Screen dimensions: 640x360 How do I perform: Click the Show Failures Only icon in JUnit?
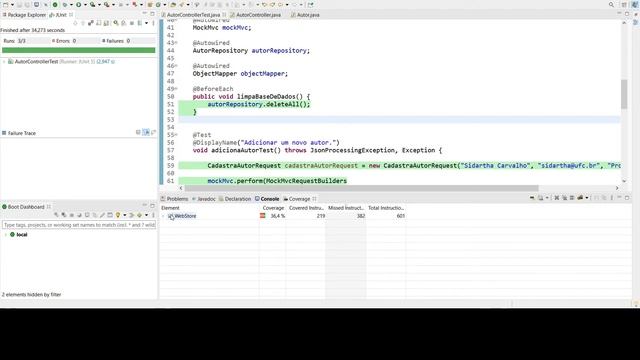click(x=91, y=23)
